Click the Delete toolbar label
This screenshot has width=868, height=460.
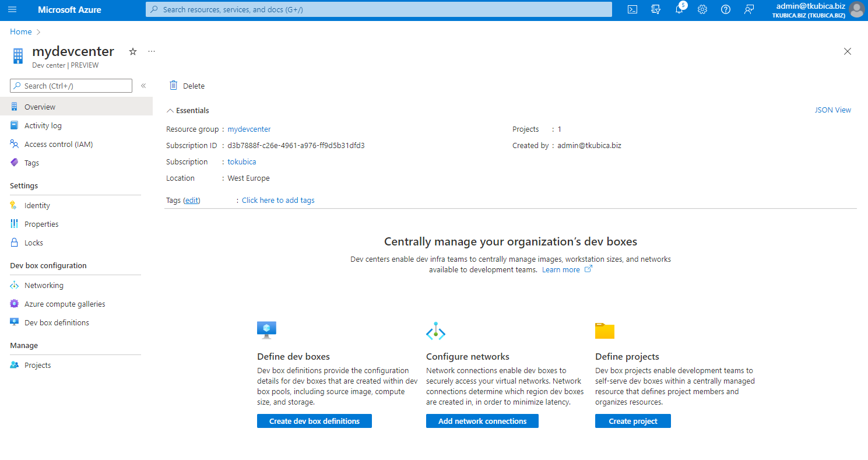194,86
